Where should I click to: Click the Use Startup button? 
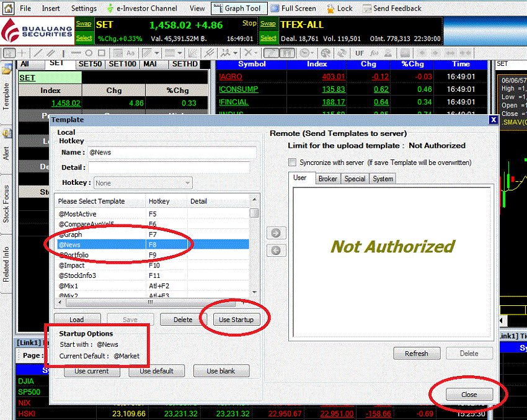coord(236,319)
